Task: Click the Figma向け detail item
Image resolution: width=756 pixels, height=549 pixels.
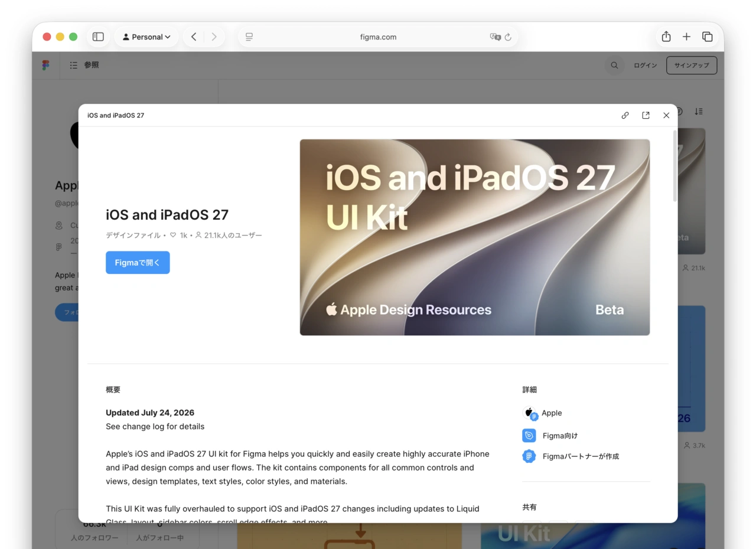Action: click(550, 436)
